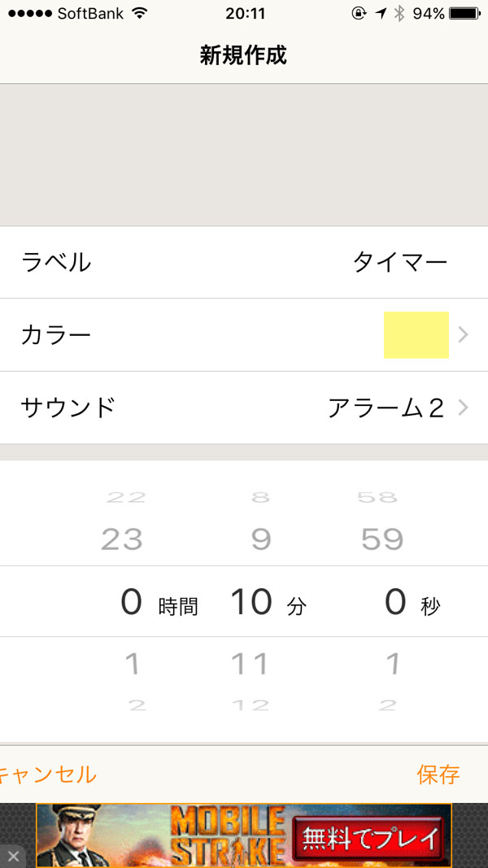Tap the Wi-Fi signal icon
Image resolution: width=488 pixels, height=868 pixels.
click(x=139, y=13)
